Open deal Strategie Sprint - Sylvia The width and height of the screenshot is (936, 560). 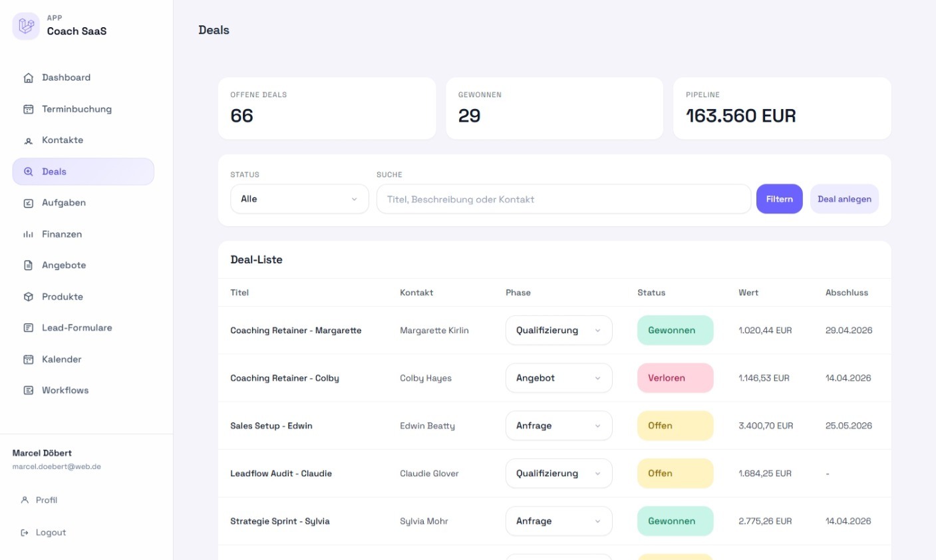point(280,521)
